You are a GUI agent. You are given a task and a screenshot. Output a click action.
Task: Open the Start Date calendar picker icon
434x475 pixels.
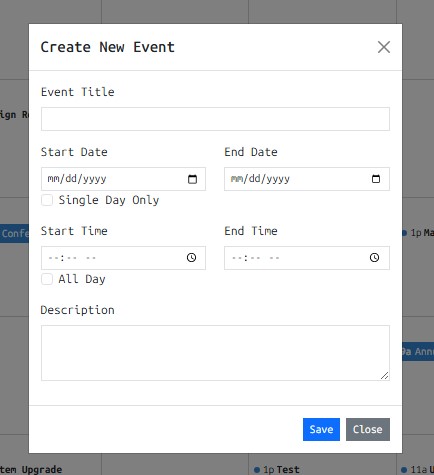click(192, 179)
